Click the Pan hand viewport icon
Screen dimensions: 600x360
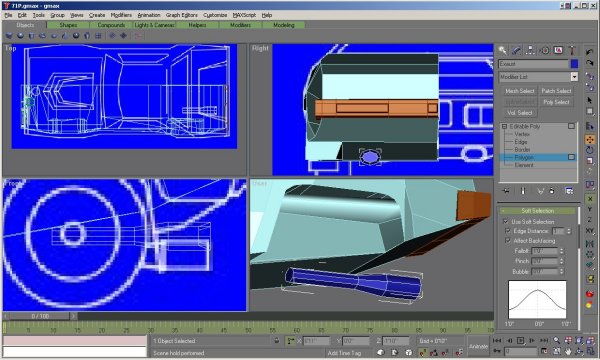(568, 350)
